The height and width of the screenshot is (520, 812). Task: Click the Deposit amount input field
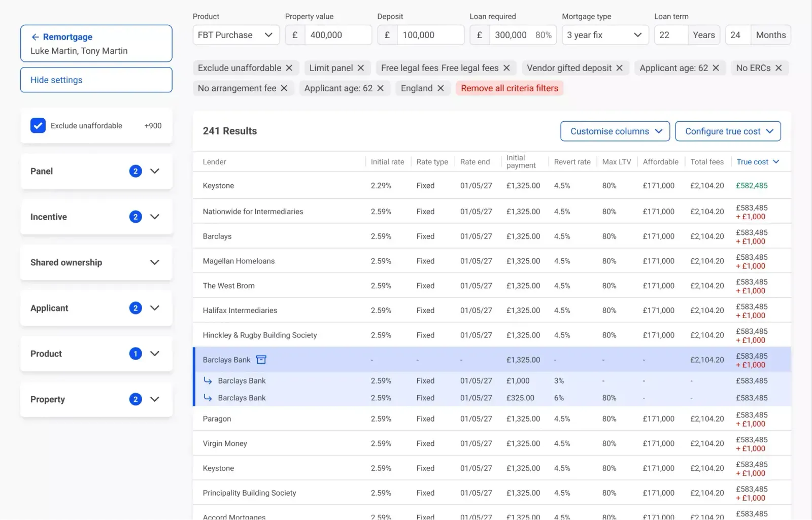point(430,35)
